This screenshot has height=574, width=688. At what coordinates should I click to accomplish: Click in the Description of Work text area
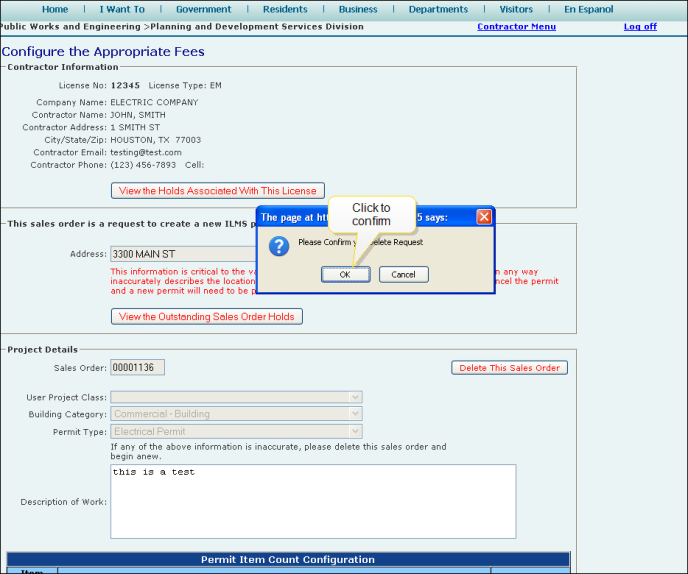click(x=313, y=502)
